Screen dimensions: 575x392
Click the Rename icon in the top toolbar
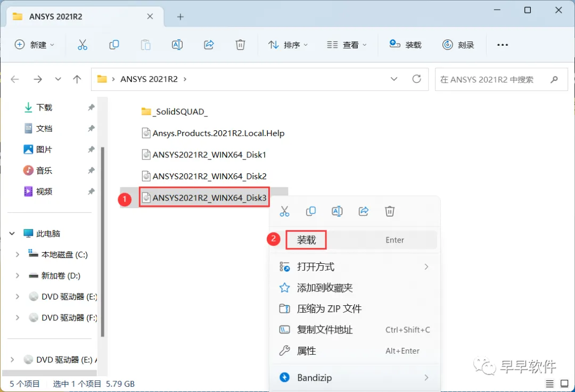[x=177, y=45]
